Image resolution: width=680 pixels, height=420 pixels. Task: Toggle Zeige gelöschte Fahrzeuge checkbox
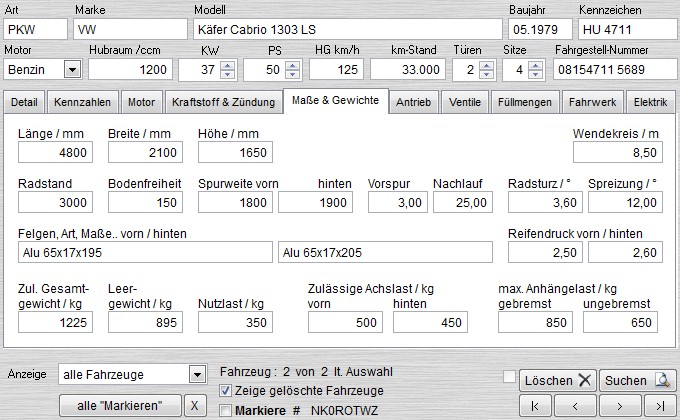click(x=225, y=390)
